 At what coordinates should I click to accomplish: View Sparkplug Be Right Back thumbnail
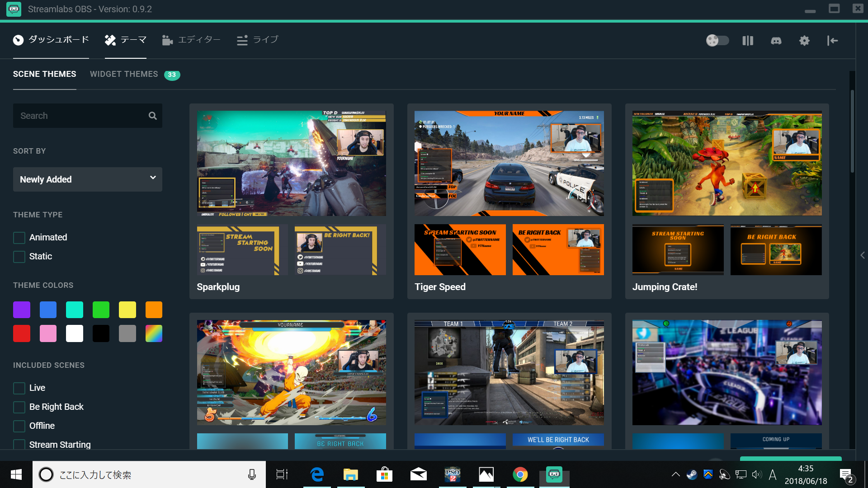[x=340, y=250]
